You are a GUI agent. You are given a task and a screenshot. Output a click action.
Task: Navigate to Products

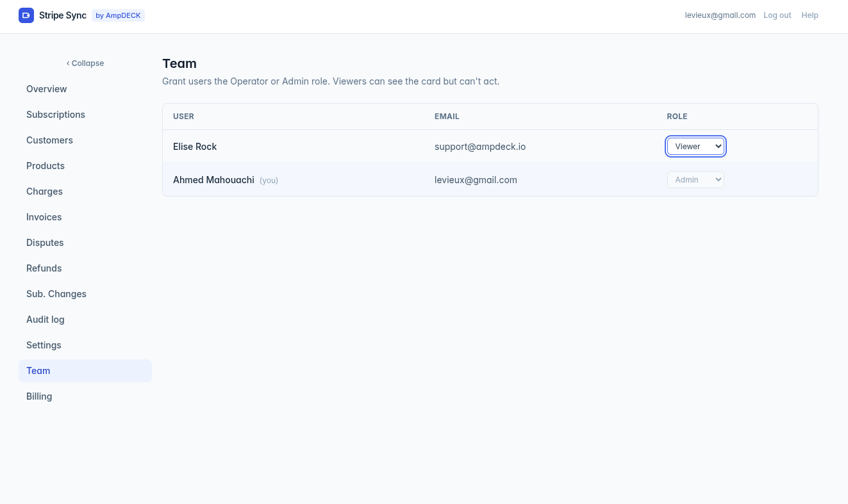point(85,166)
